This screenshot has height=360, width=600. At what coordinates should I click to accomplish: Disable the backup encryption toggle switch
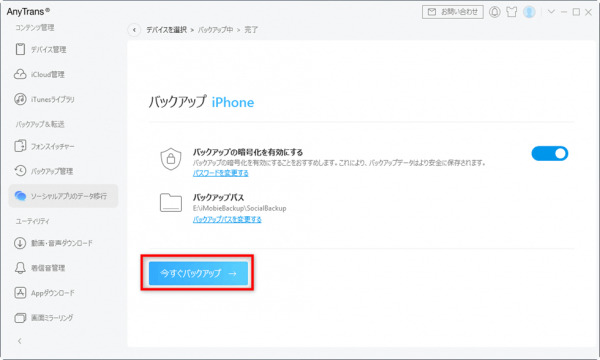click(549, 153)
